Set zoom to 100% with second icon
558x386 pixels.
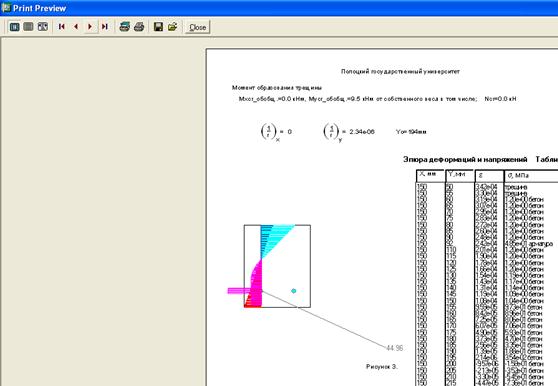(x=28, y=27)
